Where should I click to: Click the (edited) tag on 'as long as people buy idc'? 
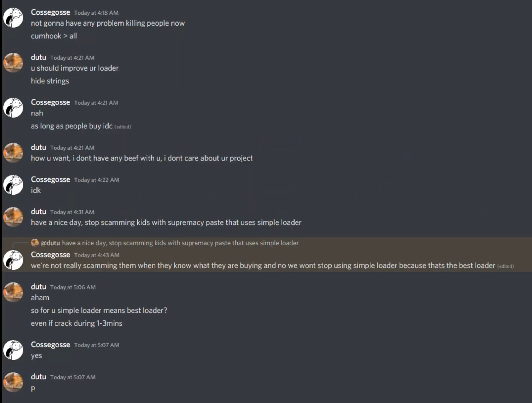[123, 127]
